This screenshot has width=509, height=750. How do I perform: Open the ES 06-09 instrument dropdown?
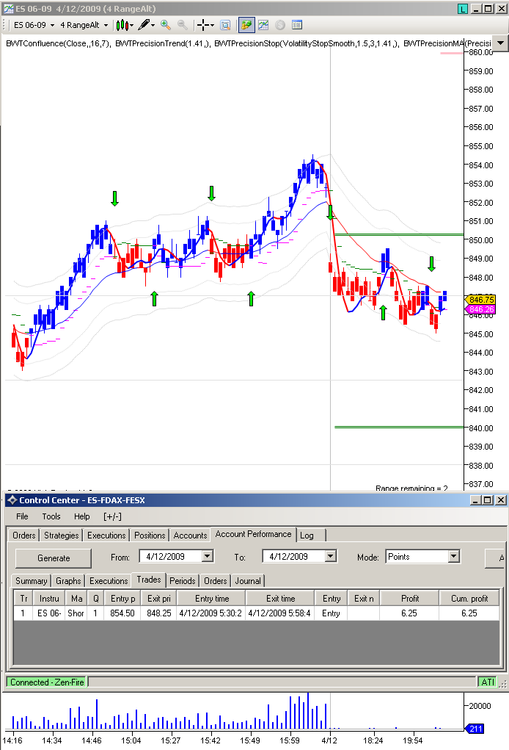click(34, 25)
